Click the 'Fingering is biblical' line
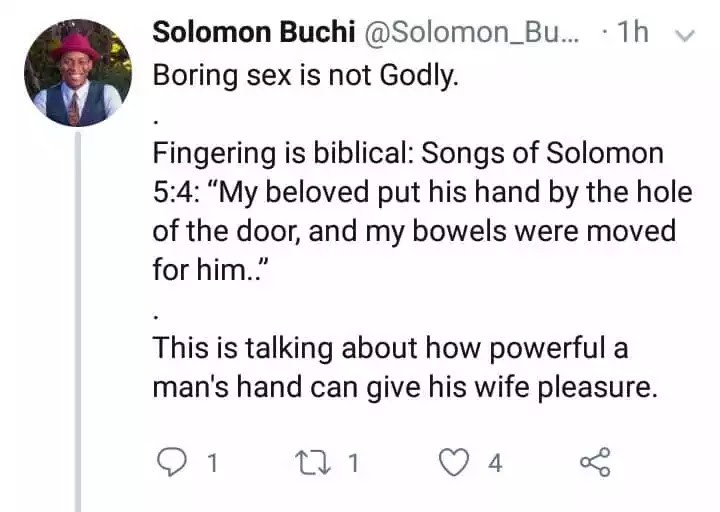This screenshot has width=720, height=512. click(x=408, y=153)
